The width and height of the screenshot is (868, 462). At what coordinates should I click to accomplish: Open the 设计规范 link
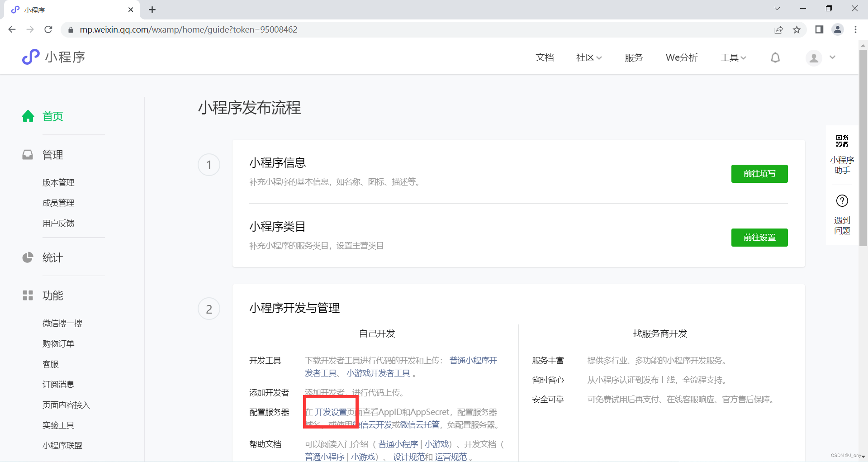pos(409,457)
